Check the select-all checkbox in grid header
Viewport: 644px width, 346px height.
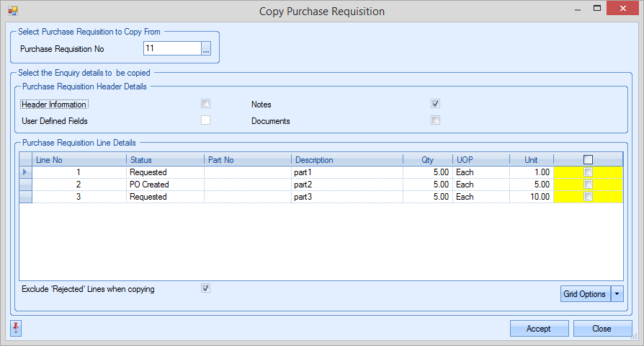(x=588, y=159)
